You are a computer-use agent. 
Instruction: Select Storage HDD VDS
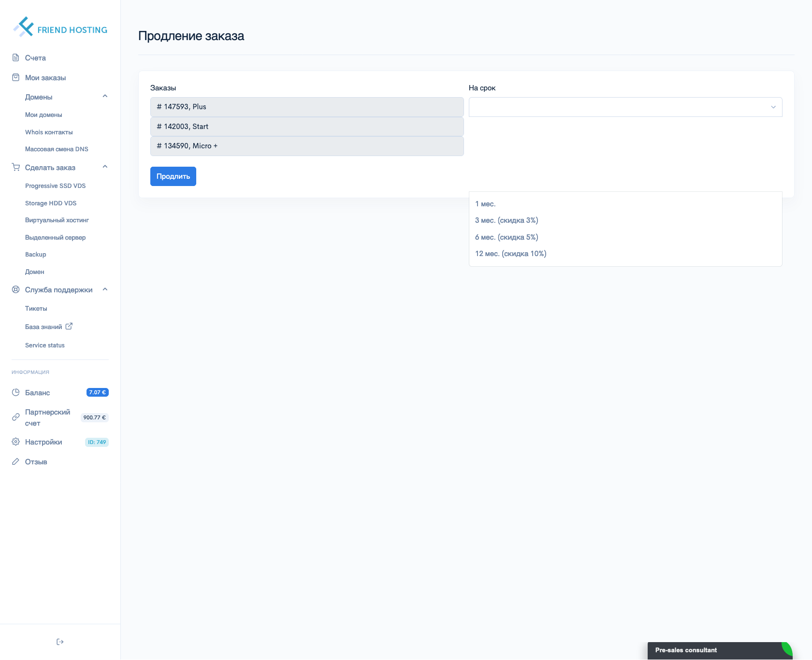[x=51, y=203]
